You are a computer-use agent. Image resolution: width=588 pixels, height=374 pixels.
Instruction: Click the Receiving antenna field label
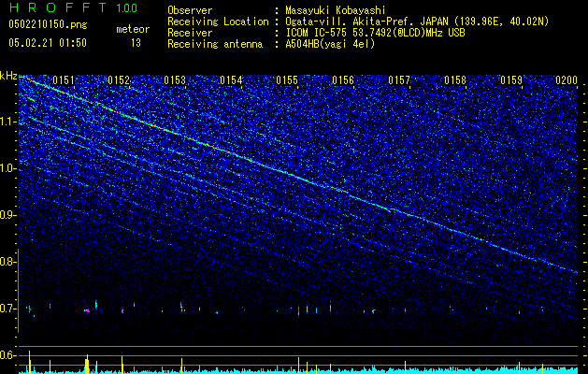(x=215, y=44)
